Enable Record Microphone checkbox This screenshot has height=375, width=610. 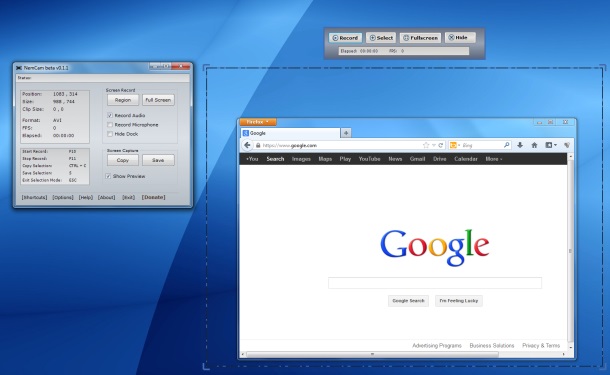(x=110, y=125)
